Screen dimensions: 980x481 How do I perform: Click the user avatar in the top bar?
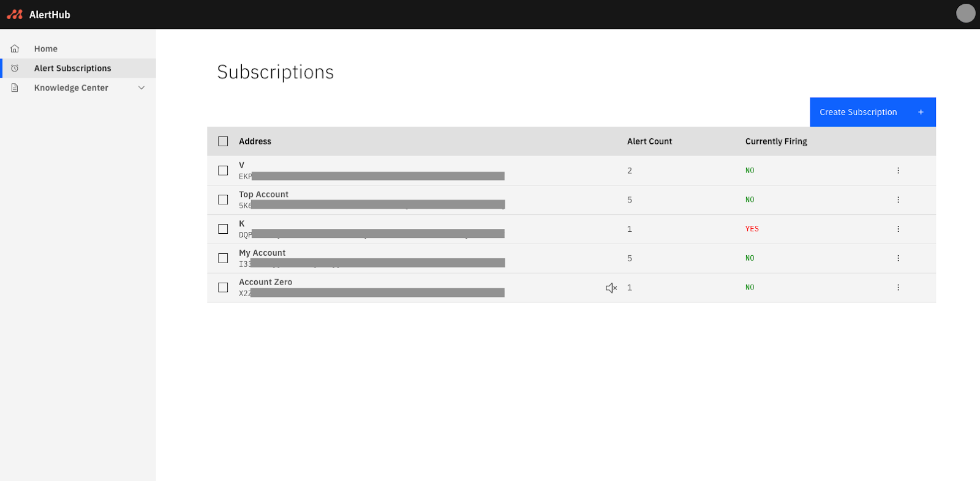[x=965, y=13]
